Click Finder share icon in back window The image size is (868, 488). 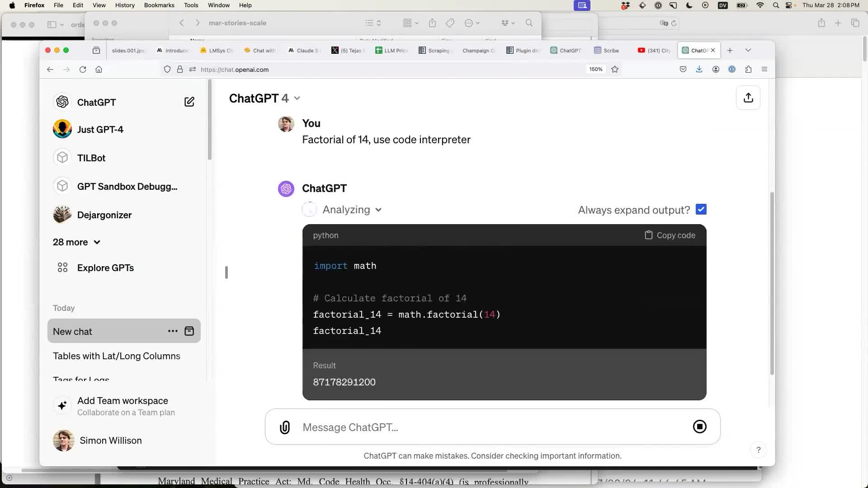click(x=433, y=23)
